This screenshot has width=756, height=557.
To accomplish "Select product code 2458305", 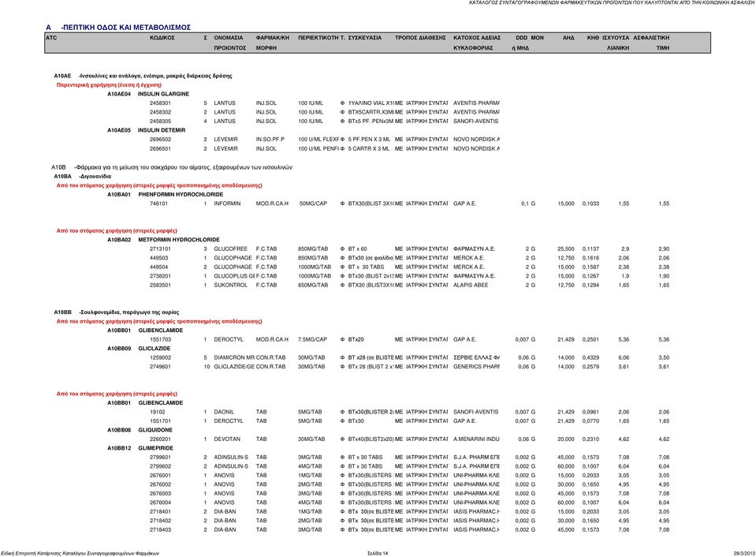I will click(160, 121).
